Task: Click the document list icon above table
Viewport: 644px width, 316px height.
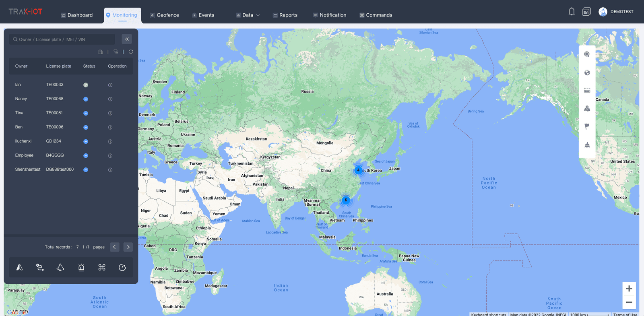Action: point(101,52)
